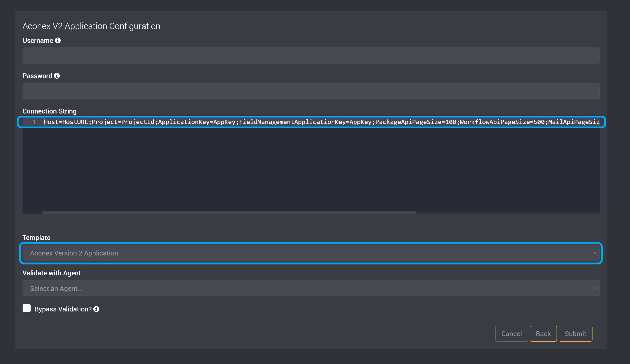630x364 pixels.
Task: Open the Template dropdown
Action: tap(311, 253)
